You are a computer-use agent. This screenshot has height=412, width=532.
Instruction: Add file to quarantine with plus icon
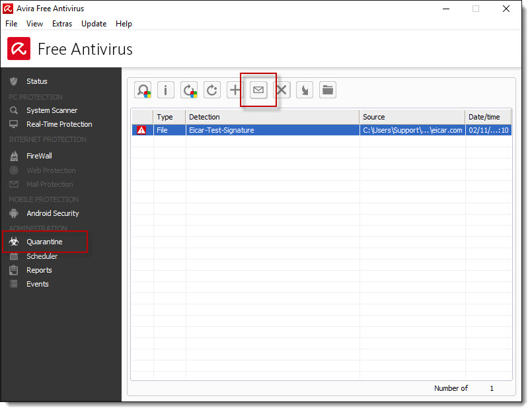[235, 90]
